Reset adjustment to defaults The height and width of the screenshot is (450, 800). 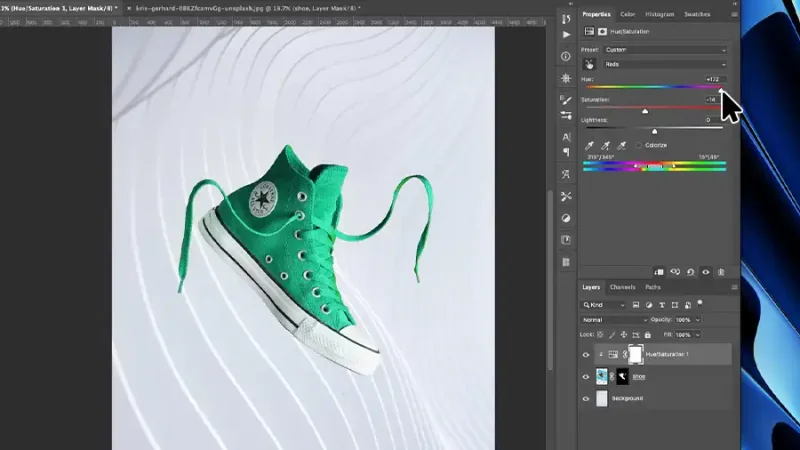point(690,272)
